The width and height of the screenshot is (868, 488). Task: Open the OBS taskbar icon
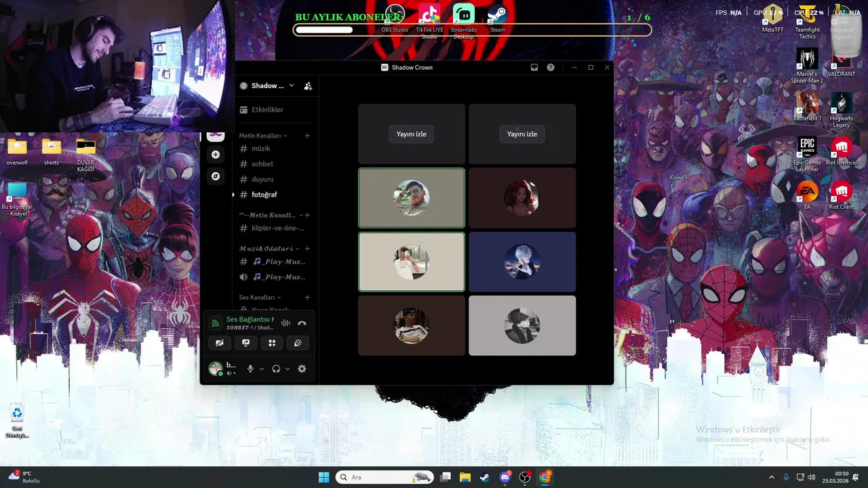(525, 477)
